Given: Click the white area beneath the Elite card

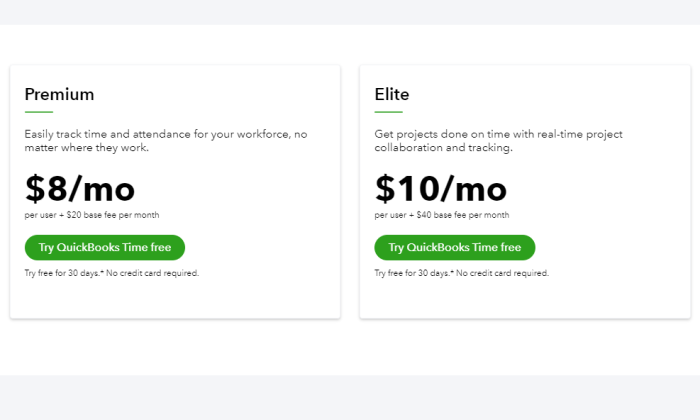Looking at the screenshot, I should click(x=525, y=347).
